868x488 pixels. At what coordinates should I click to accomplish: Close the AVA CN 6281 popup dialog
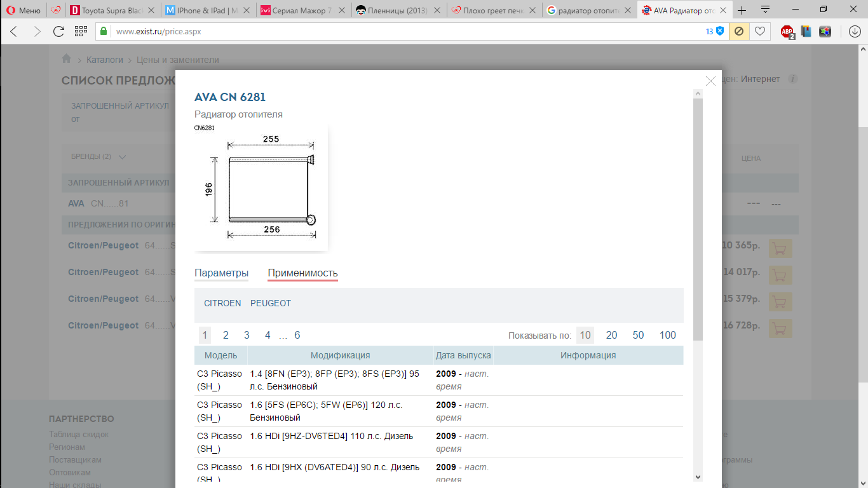710,81
